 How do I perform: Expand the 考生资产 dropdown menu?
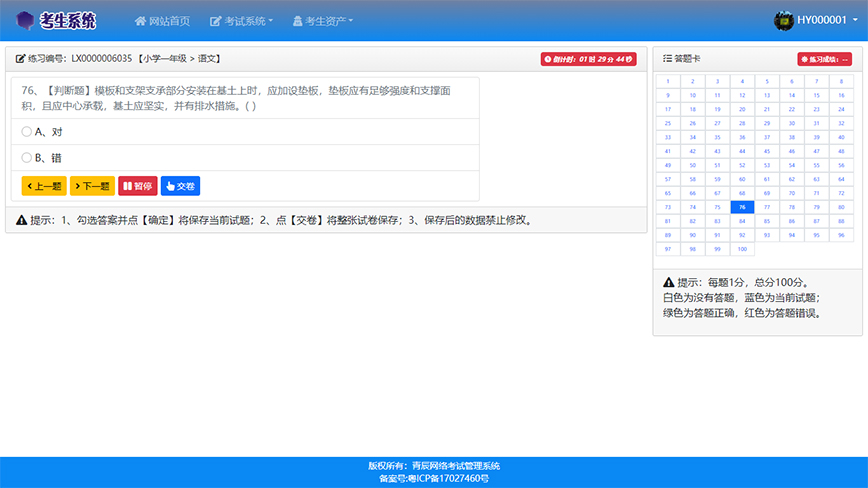coord(325,21)
